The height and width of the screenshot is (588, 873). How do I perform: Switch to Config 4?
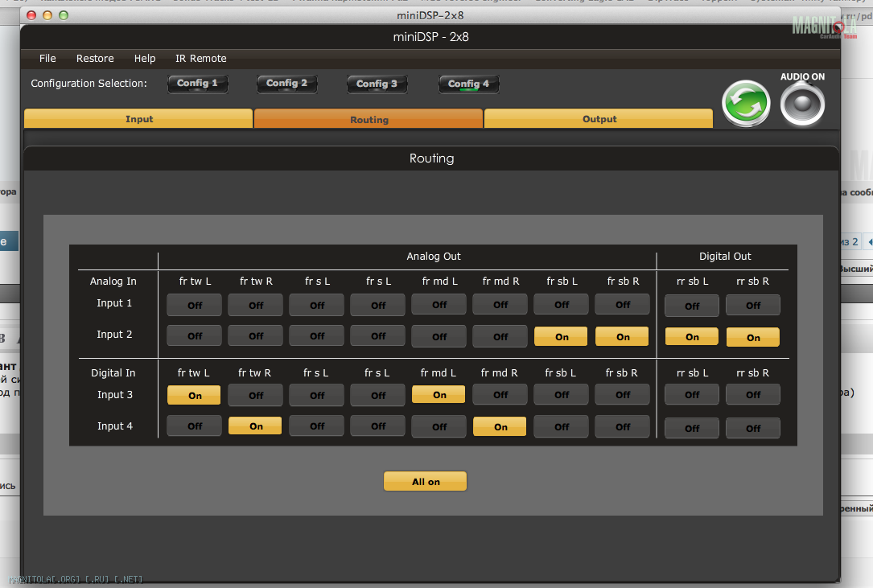click(x=468, y=84)
